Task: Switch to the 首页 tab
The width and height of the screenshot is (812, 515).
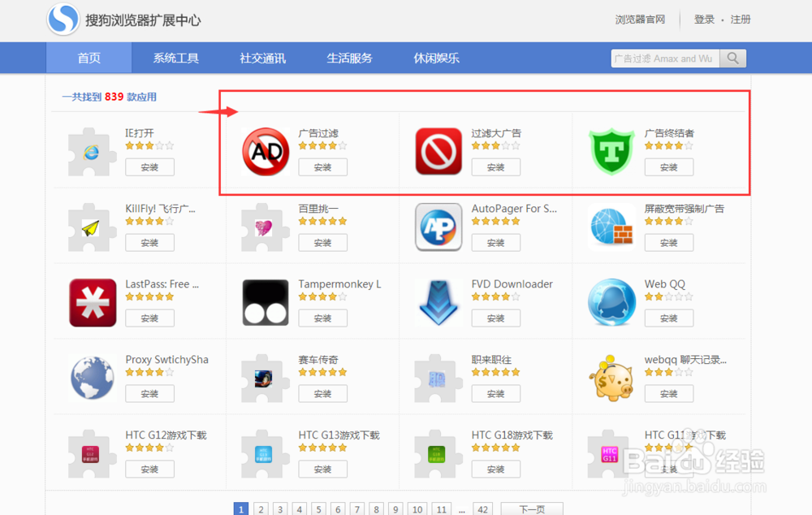Action: (89, 58)
